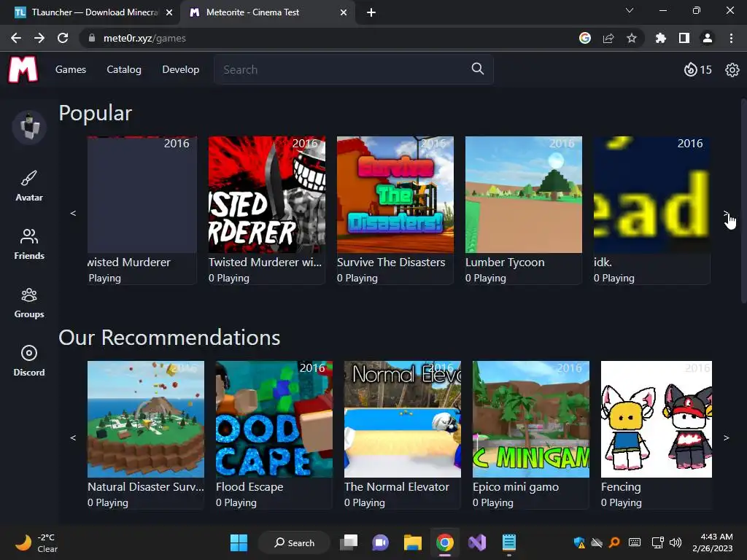Click the address bar URL
The width and height of the screenshot is (747, 560).
[144, 38]
